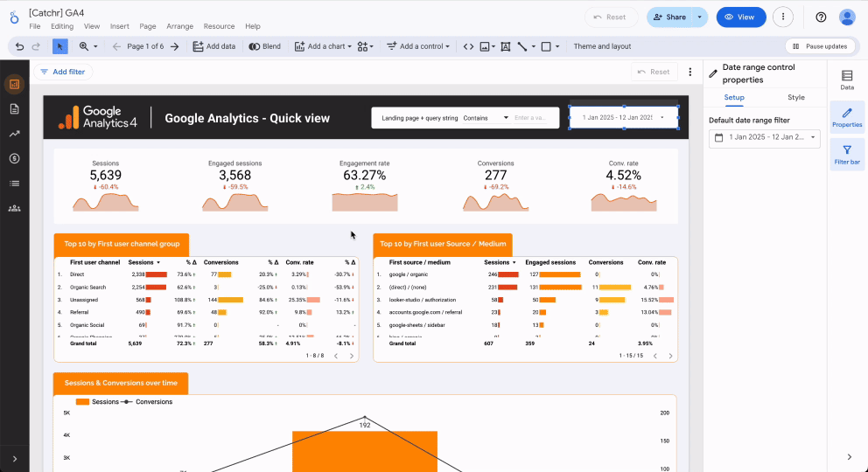The height and width of the screenshot is (472, 868).
Task: Open the Resource menu
Action: (220, 26)
